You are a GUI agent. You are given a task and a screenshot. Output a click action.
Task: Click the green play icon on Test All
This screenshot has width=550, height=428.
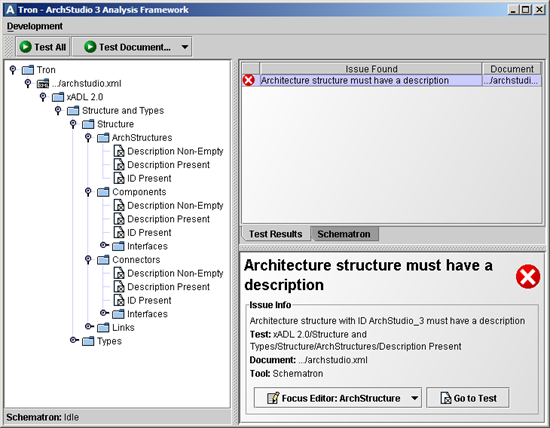(26, 47)
